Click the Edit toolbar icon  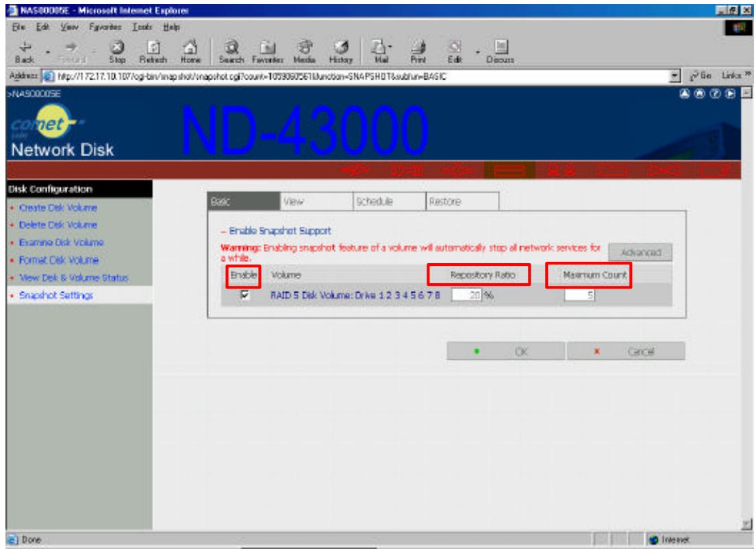455,52
